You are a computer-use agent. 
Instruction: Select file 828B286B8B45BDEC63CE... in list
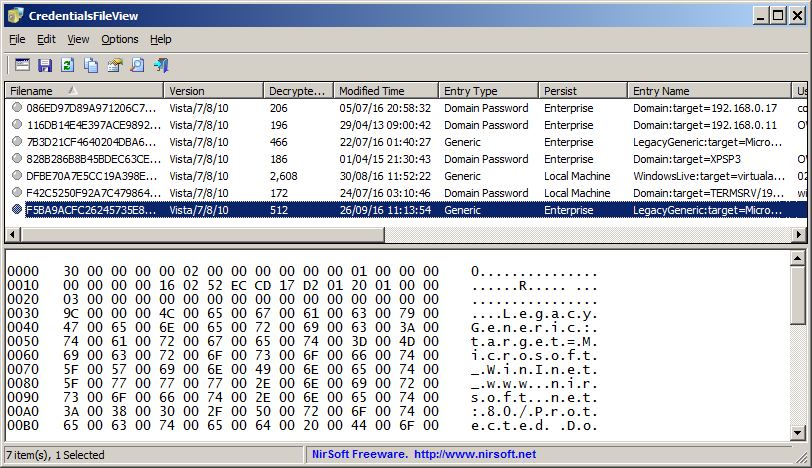click(94, 159)
